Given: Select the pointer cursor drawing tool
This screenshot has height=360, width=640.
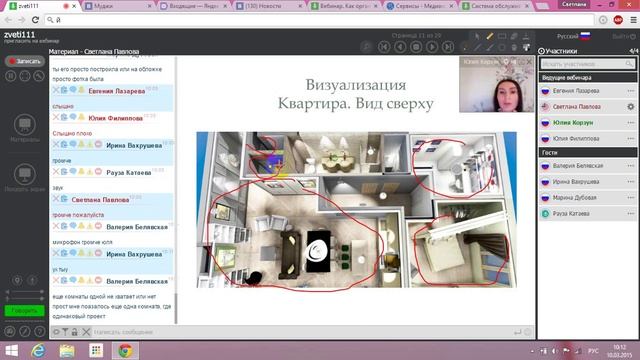Looking at the screenshot, I should [478, 36].
